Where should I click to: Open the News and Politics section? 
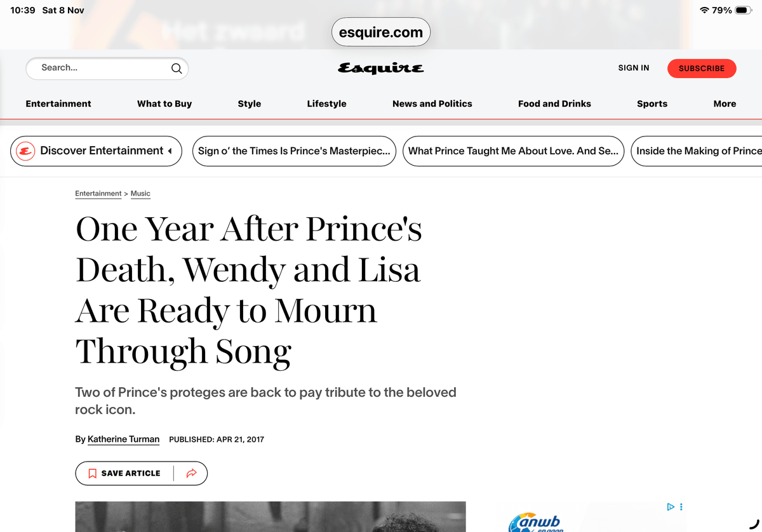(432, 103)
